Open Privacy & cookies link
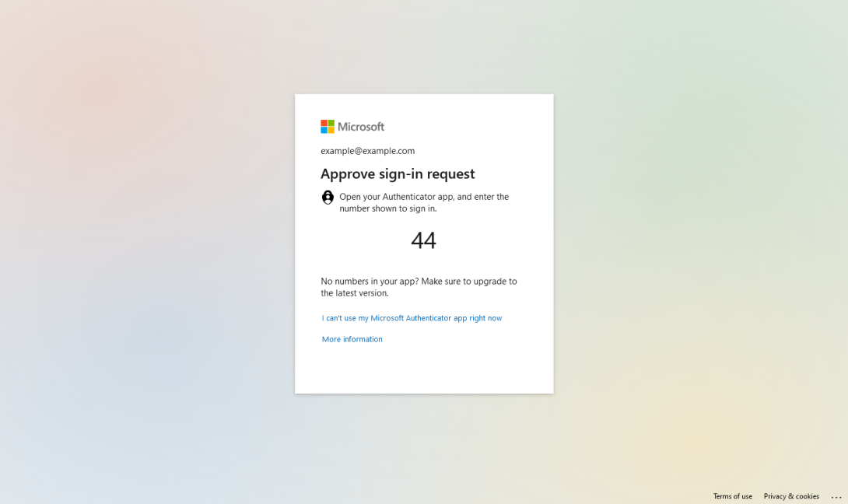This screenshot has height=504, width=848. (x=791, y=496)
